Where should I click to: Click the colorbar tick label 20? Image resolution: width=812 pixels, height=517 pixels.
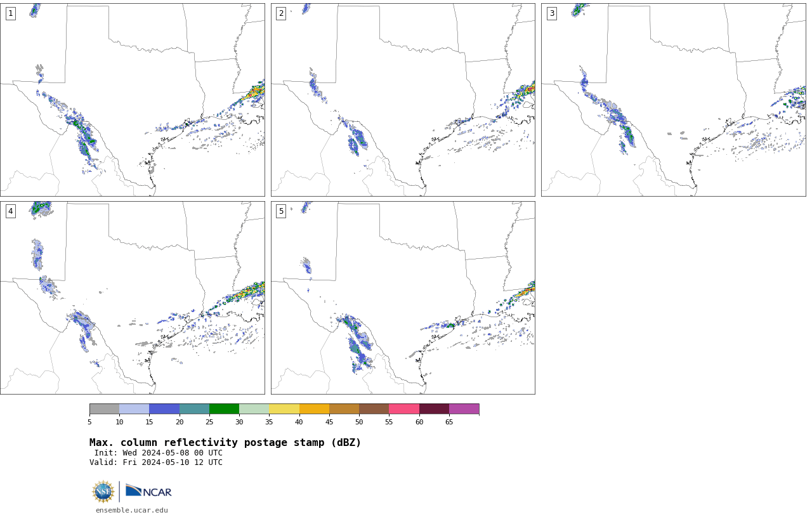[180, 422]
